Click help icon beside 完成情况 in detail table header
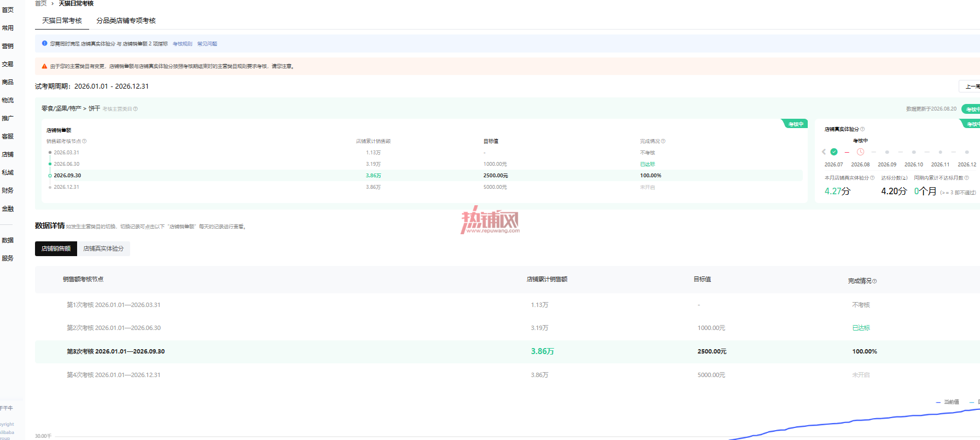This screenshot has height=440, width=980. point(874,281)
